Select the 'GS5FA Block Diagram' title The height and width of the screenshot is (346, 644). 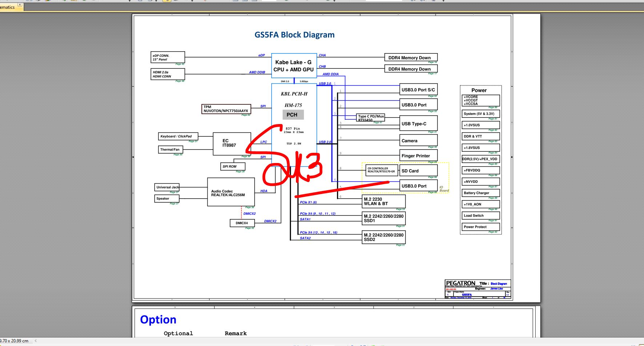tap(295, 35)
